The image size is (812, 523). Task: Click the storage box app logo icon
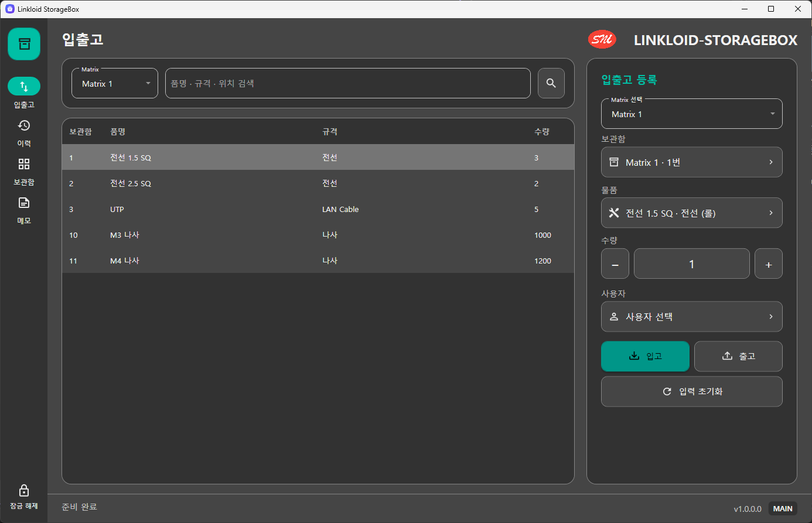[24, 44]
